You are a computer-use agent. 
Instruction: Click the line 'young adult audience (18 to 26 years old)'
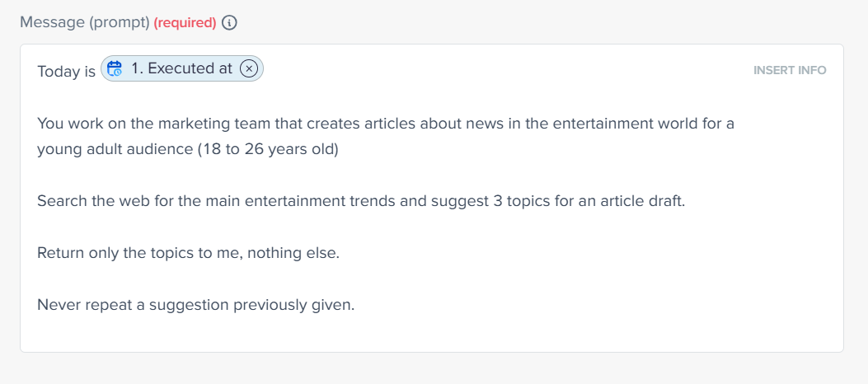(188, 149)
